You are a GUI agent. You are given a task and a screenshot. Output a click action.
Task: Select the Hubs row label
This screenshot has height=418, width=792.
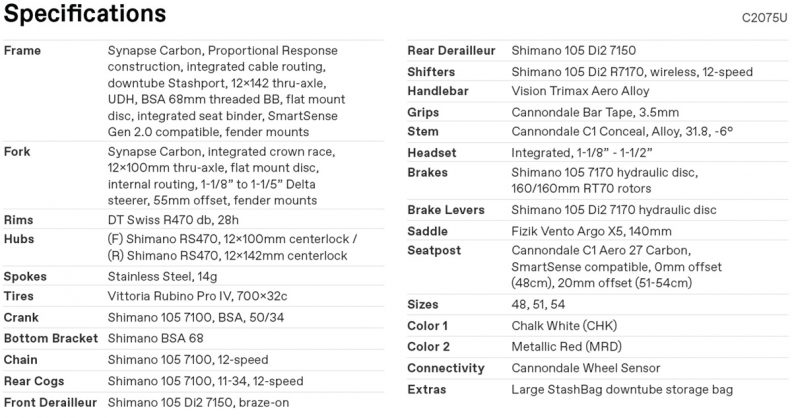click(21, 239)
